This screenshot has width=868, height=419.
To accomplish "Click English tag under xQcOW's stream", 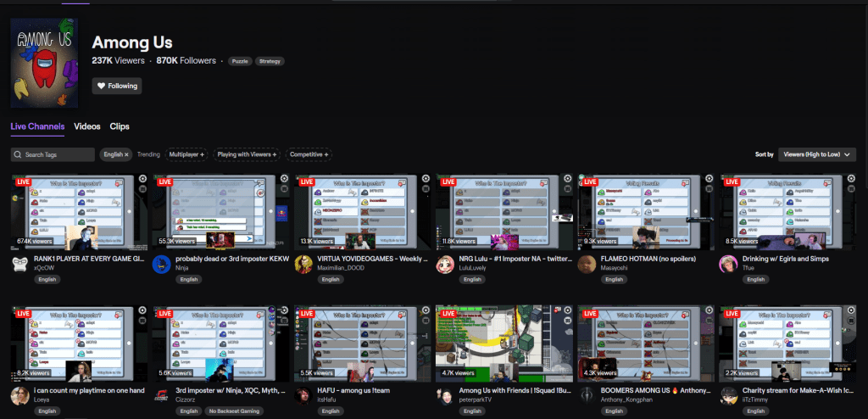I will point(47,279).
